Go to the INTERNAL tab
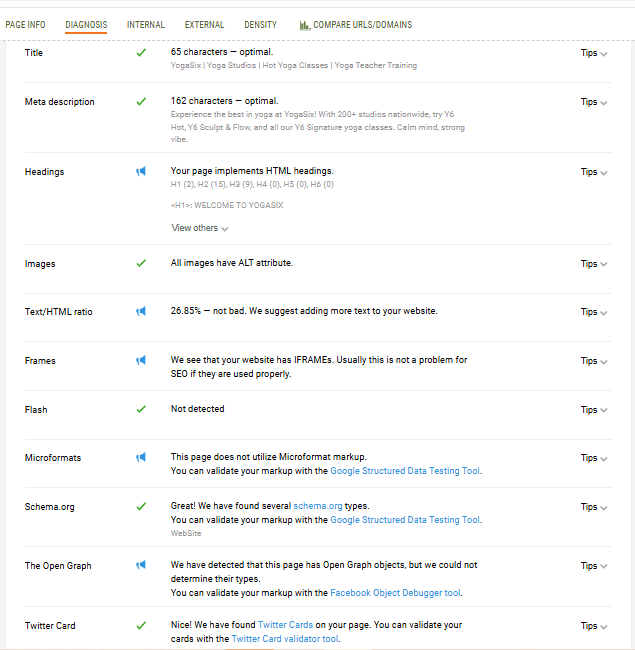This screenshot has height=650, width=635. (145, 25)
